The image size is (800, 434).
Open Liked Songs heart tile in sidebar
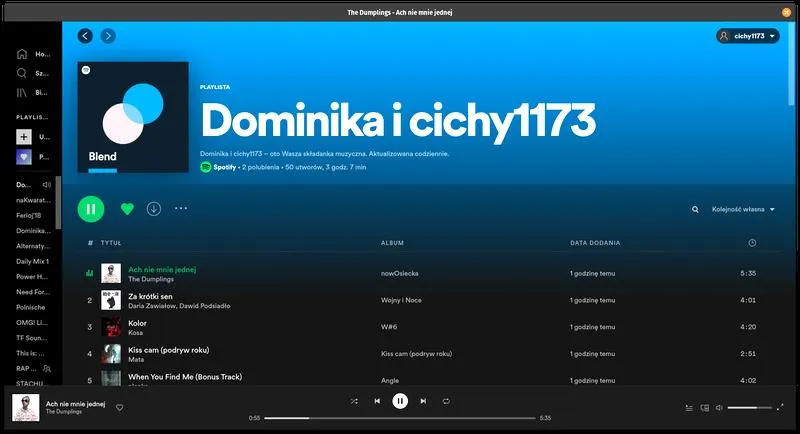point(23,157)
